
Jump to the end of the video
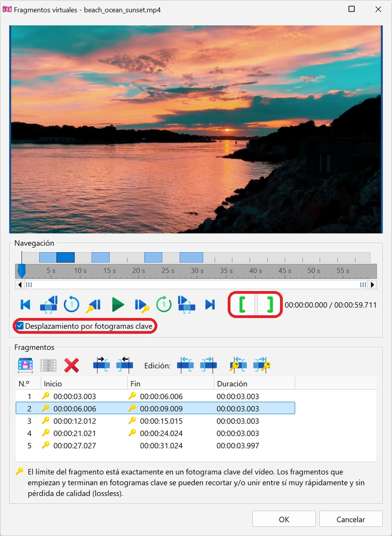210,304
